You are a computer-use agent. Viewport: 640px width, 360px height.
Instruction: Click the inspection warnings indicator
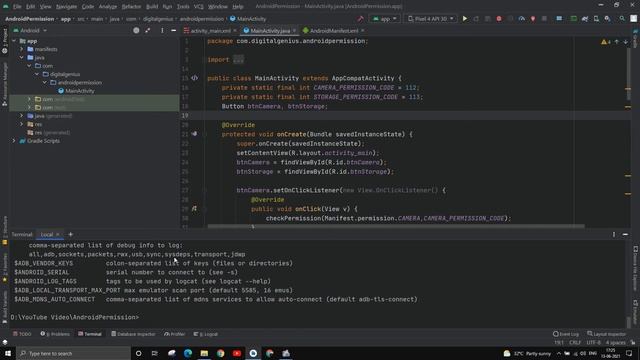[x=606, y=42]
